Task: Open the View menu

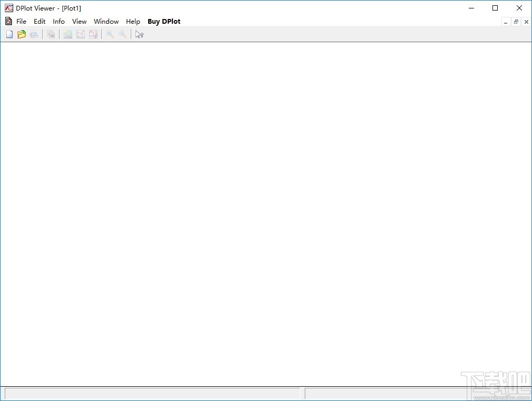Action: point(79,21)
